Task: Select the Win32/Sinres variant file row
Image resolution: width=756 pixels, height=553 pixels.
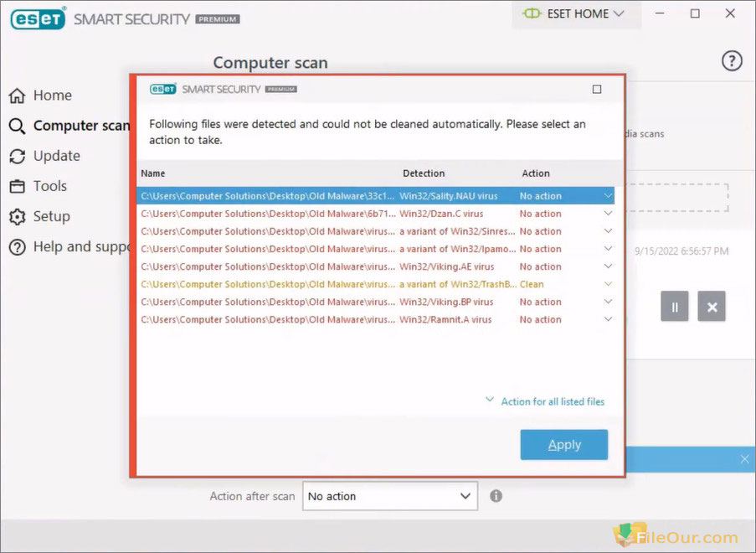Action: [375, 231]
